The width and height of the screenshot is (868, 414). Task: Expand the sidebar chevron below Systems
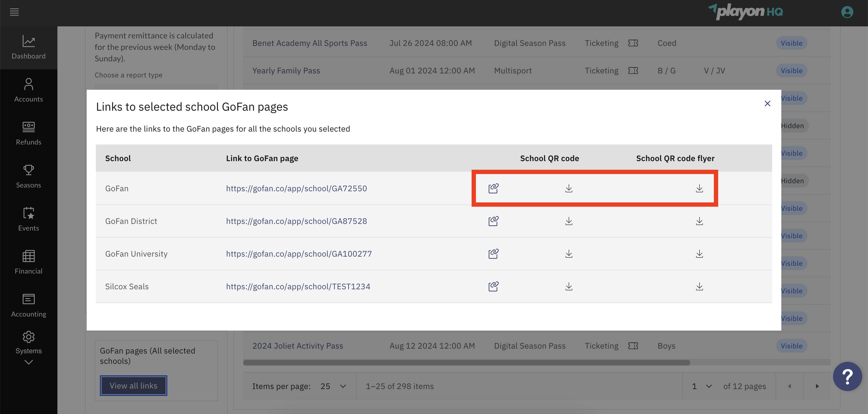click(29, 362)
